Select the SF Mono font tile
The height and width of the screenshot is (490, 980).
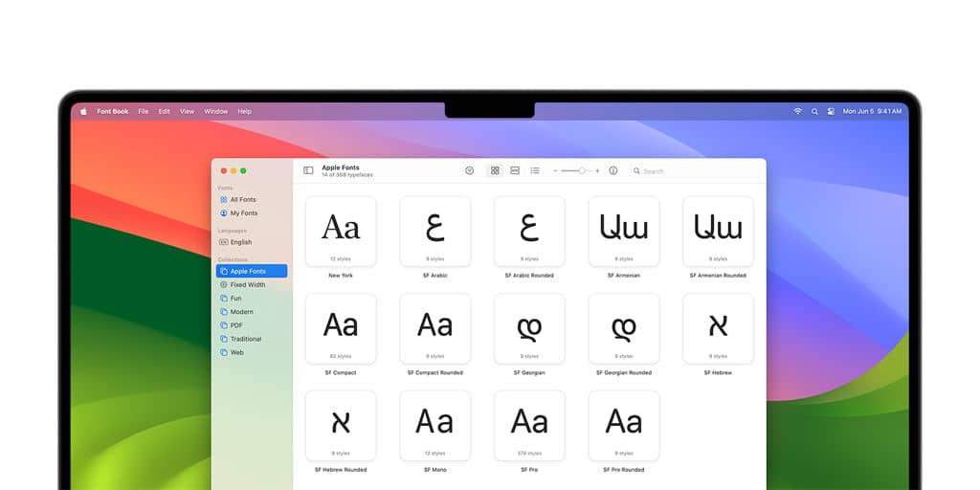tap(435, 426)
